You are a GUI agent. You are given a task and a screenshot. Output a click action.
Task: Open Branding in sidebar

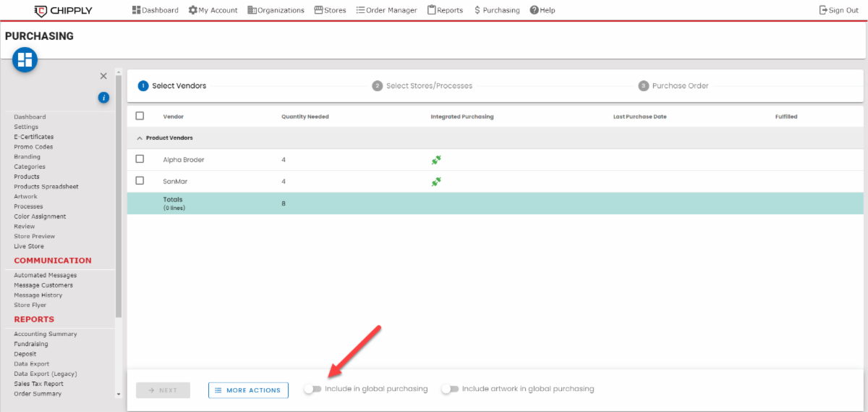click(27, 156)
